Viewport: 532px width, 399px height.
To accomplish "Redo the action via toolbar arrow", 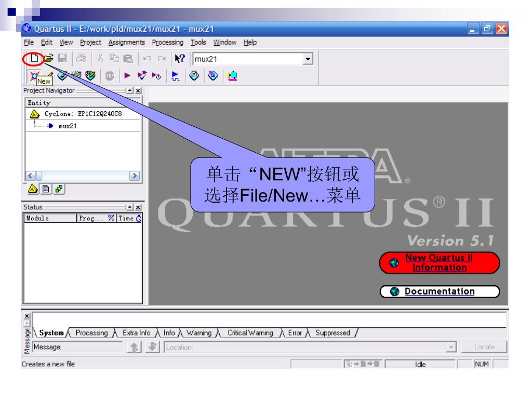I will (x=162, y=58).
